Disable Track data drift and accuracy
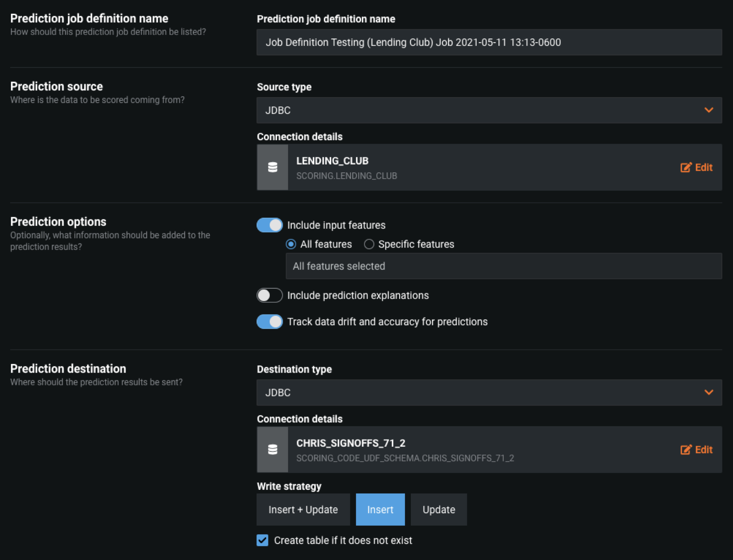Screen dimensions: 733x560 point(269,322)
